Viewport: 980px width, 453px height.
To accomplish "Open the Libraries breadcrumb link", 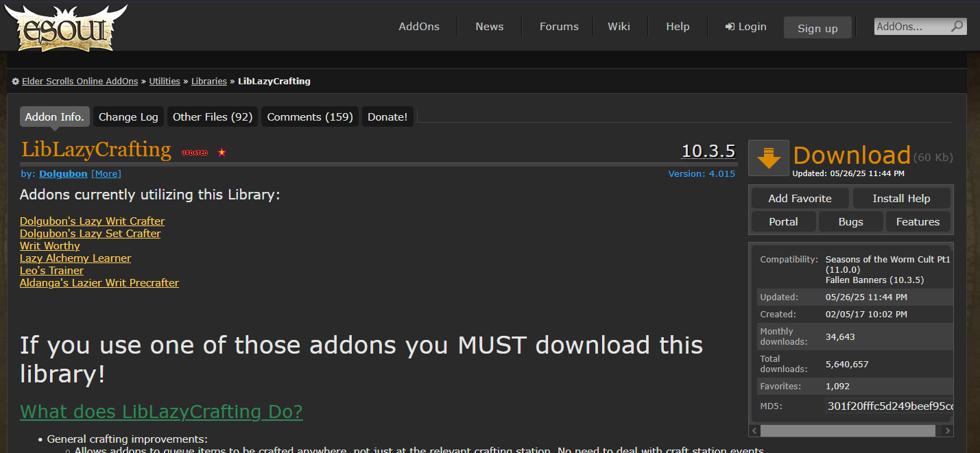I will click(209, 82).
